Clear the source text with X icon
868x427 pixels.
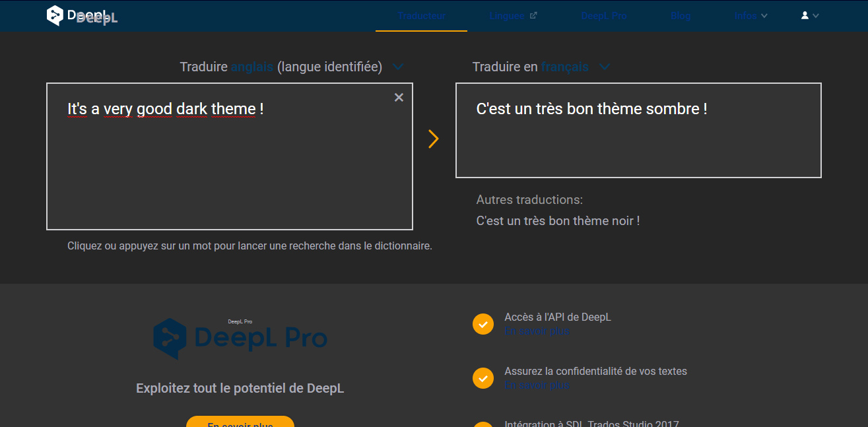[399, 98]
